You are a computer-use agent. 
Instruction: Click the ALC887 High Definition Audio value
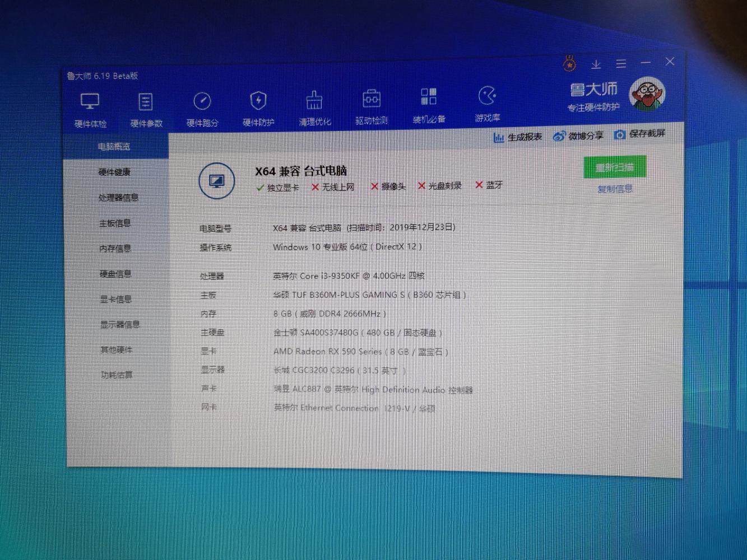(x=373, y=389)
